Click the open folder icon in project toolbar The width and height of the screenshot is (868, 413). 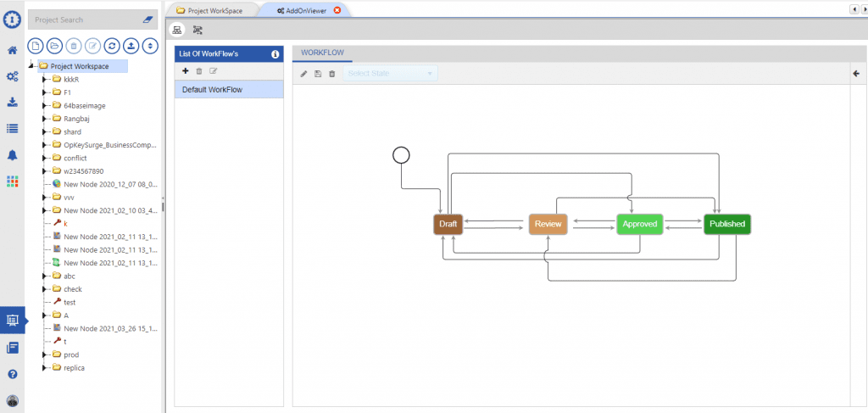tap(54, 46)
